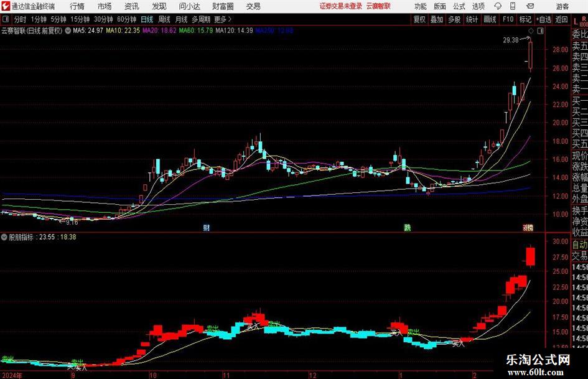588x379 pixels.
Task: Open the customer service headset icon
Action: [498, 6]
